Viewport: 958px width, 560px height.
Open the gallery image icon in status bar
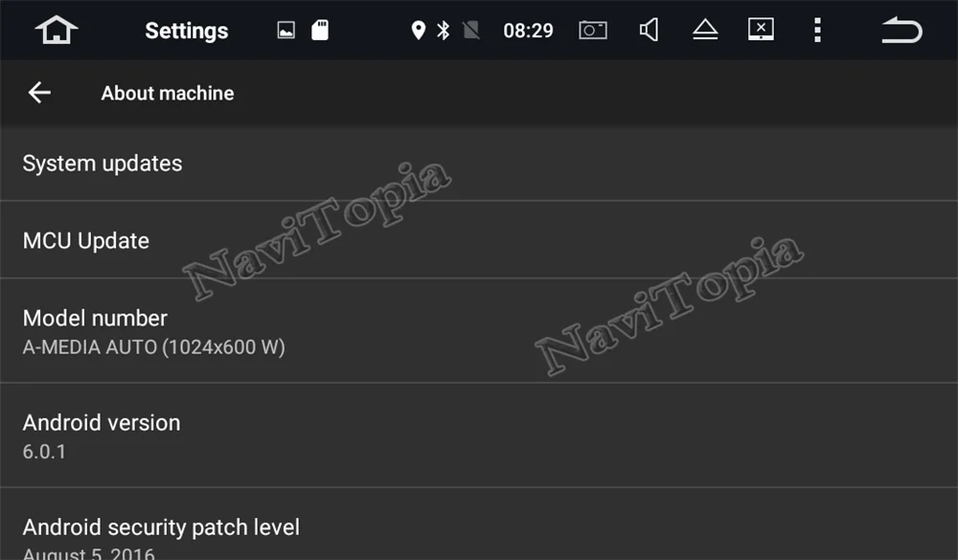[x=285, y=30]
